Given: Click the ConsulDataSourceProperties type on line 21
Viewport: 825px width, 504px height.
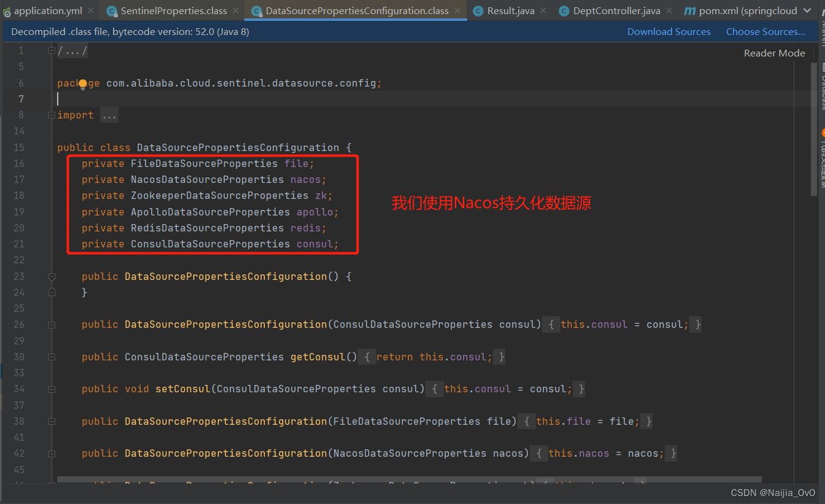Looking at the screenshot, I should 210,244.
